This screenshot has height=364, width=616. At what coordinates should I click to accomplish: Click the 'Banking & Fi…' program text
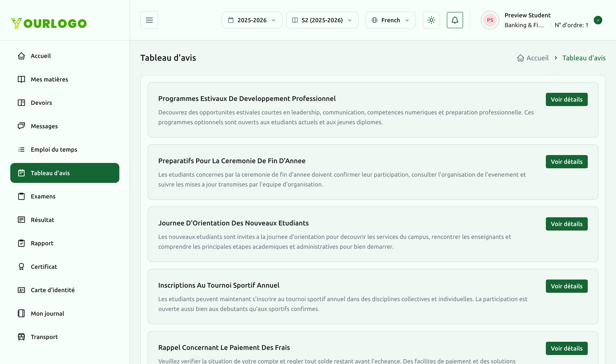pos(524,25)
